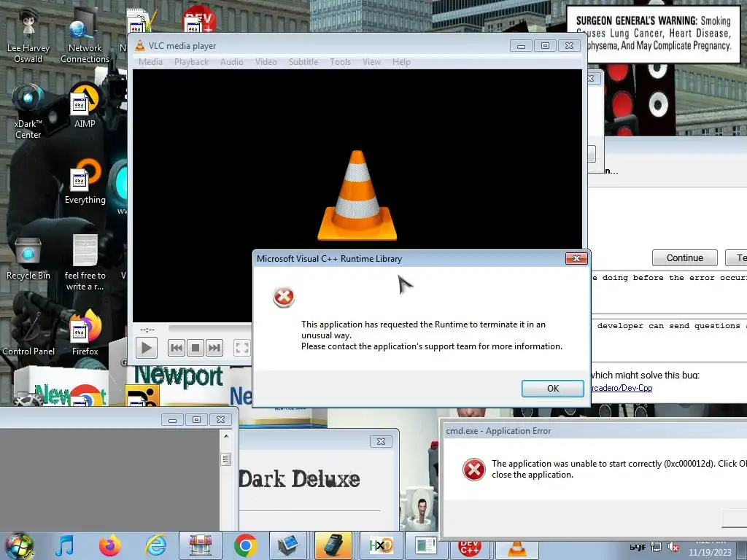Click the VLC seek bar
The width and height of the screenshot is (747, 560).
[210, 329]
